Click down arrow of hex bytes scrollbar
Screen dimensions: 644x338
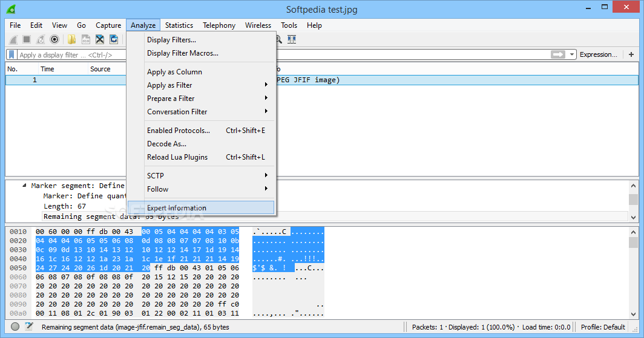click(x=633, y=314)
